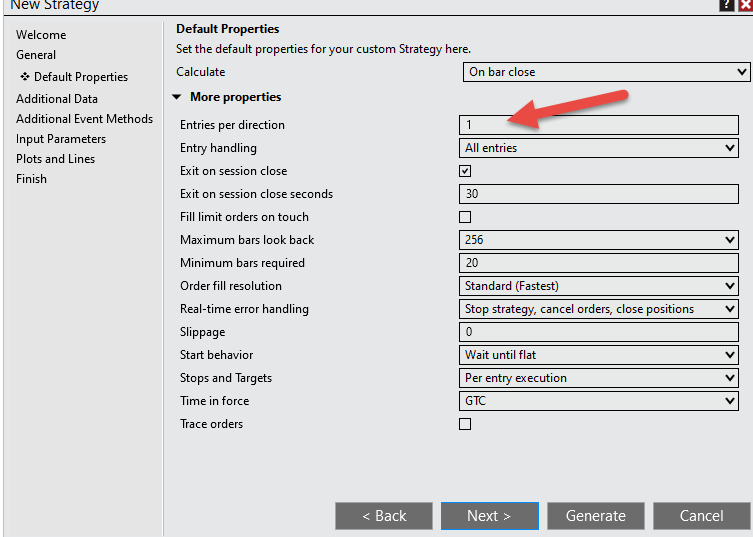The height and width of the screenshot is (537, 753).
Task: Close the New Strategy dialog
Action: tap(745, 5)
